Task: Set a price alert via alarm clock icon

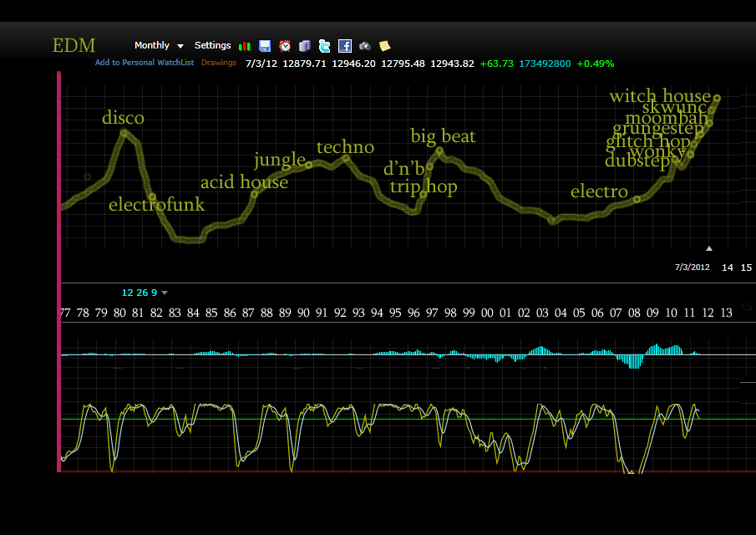Action: point(285,46)
